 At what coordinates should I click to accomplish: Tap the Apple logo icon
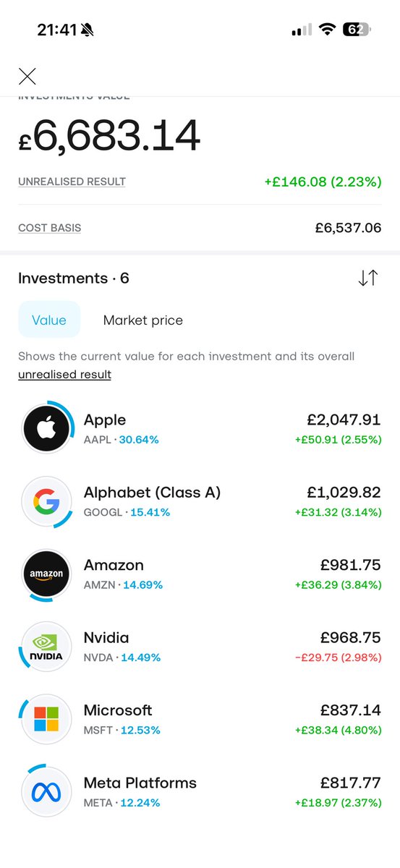46,429
